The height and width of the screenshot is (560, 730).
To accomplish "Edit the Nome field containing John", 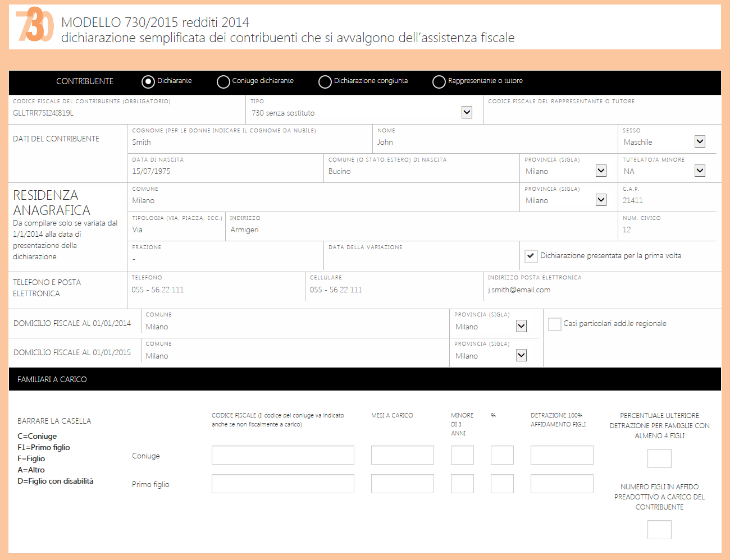I will [x=495, y=142].
